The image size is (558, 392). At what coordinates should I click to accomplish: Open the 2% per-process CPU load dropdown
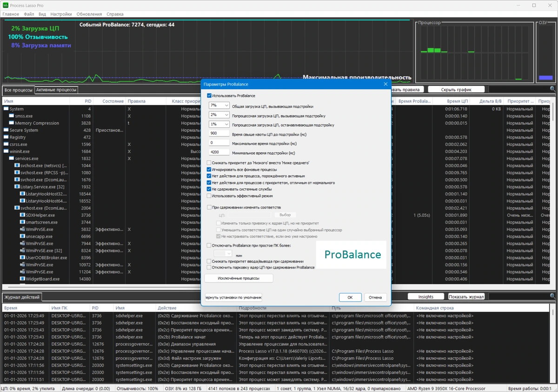pyautogui.click(x=219, y=115)
